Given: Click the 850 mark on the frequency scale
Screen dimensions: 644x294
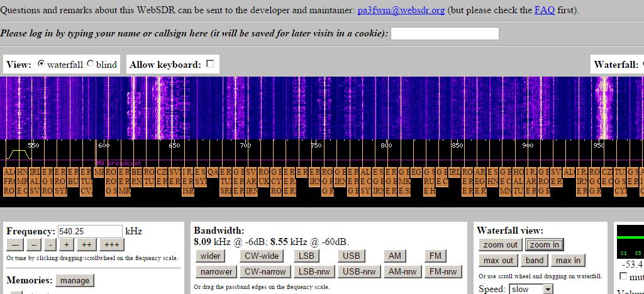Looking at the screenshot, I should (457, 145).
